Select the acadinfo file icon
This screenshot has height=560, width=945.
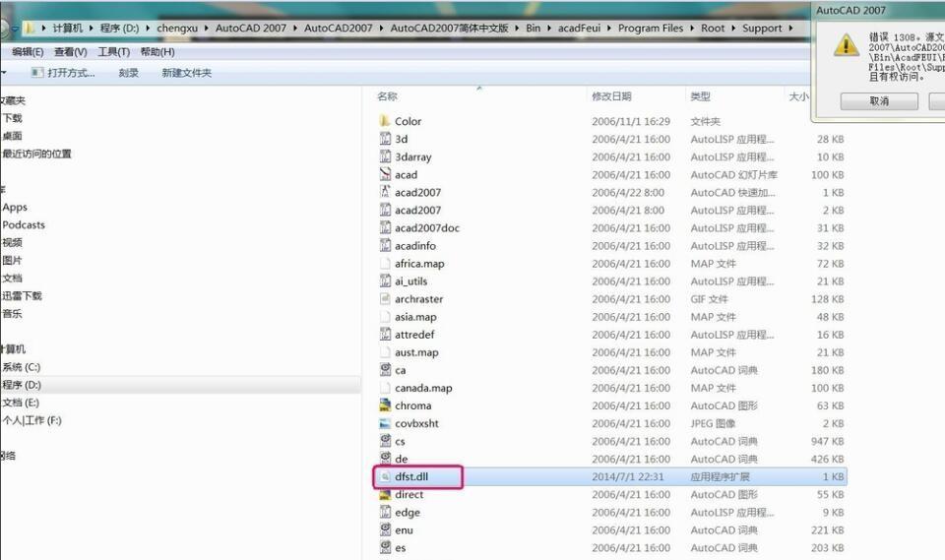(x=385, y=245)
